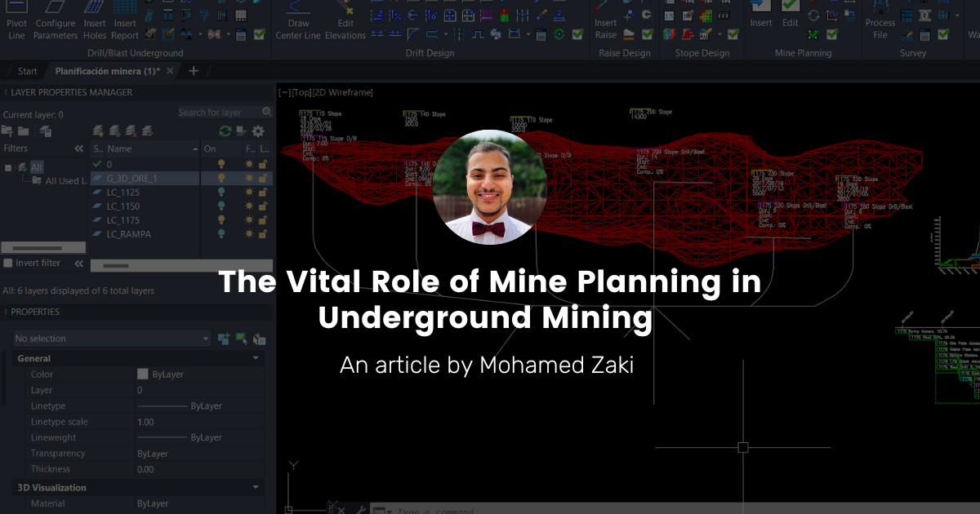This screenshot has width=980, height=514.
Task: Open a new drawing tab with plus
Action: pos(194,71)
